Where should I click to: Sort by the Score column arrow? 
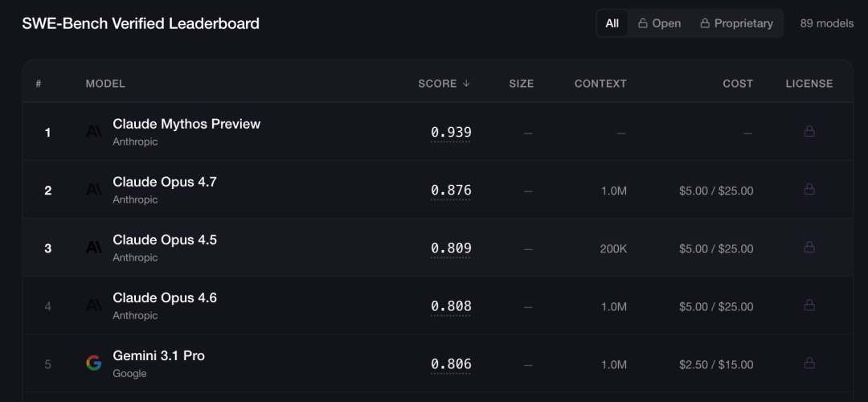[466, 83]
